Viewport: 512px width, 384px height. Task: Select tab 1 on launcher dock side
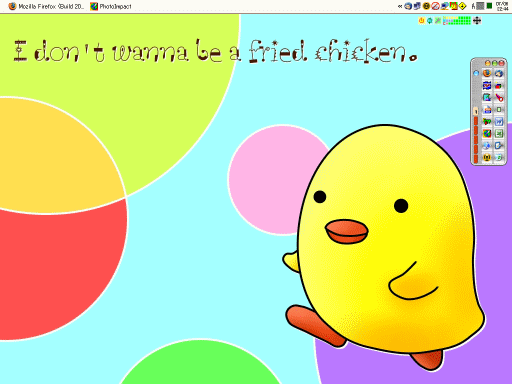[x=476, y=111]
